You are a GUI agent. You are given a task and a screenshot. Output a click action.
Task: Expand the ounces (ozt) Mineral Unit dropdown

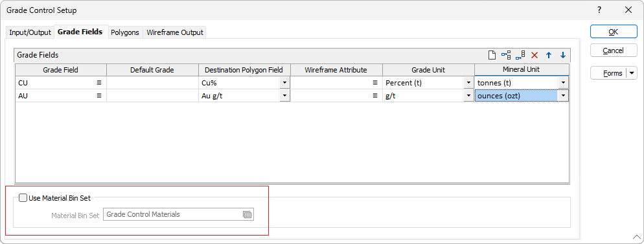(563, 96)
